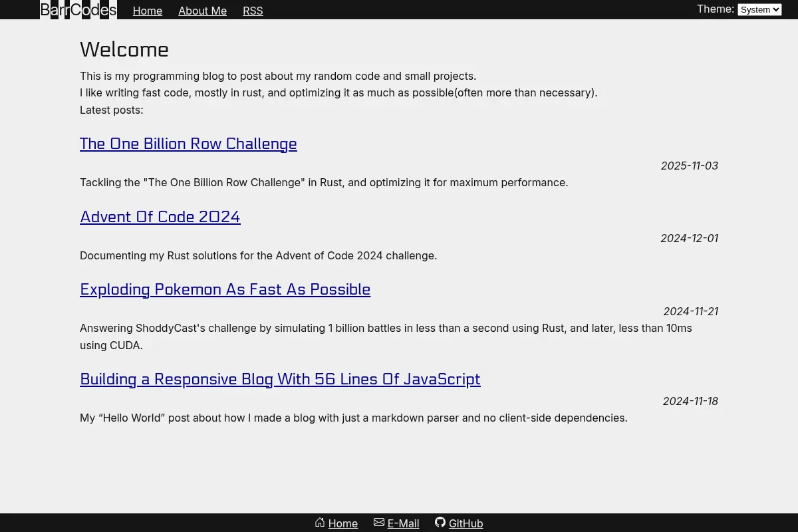Open Building a Responsive Blog post

[280, 379]
